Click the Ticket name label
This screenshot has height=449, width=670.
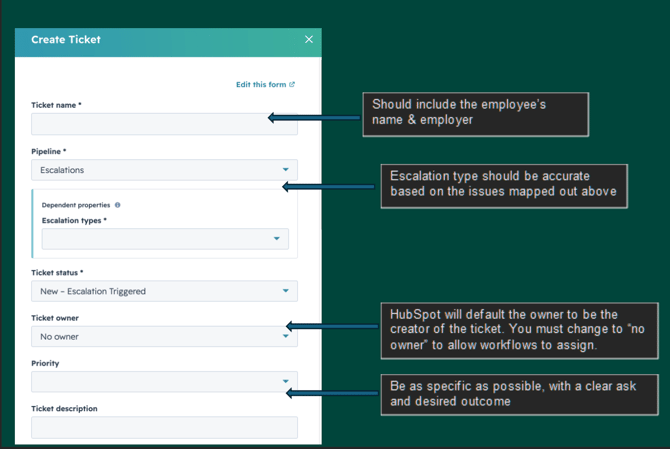tap(56, 105)
